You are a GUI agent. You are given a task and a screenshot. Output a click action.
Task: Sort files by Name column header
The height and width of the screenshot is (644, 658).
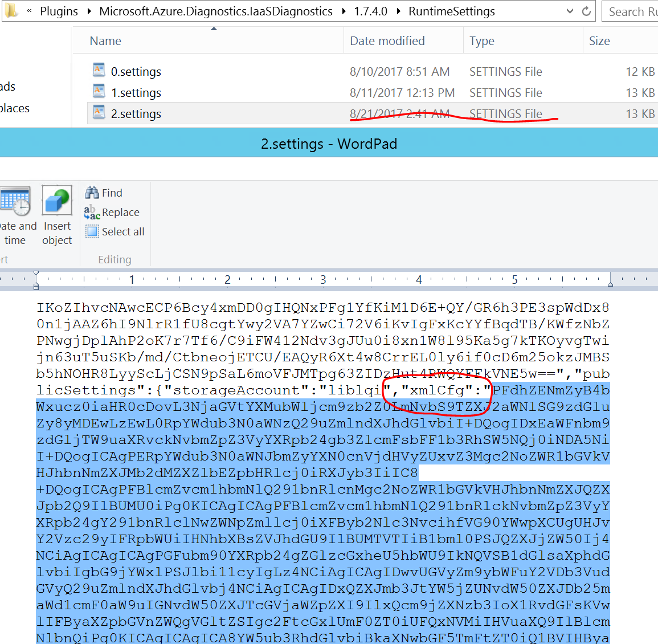(x=106, y=41)
